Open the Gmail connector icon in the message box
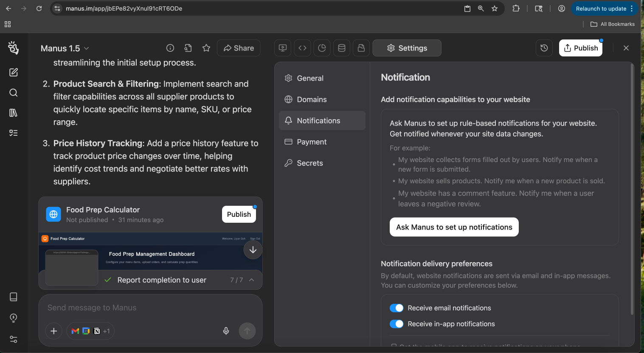Viewport: 644px width, 353px height. (x=76, y=331)
